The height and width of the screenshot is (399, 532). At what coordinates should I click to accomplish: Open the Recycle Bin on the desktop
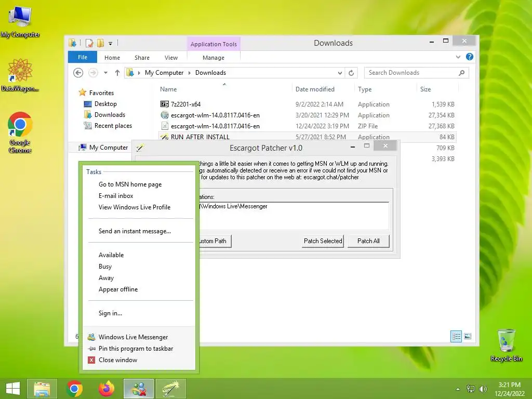(506, 345)
